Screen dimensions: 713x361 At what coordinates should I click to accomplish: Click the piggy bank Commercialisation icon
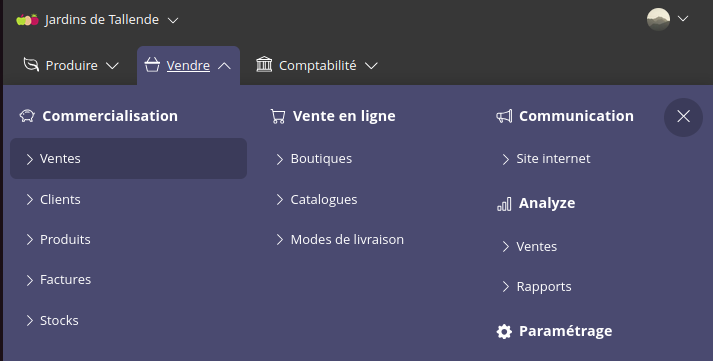coord(27,116)
